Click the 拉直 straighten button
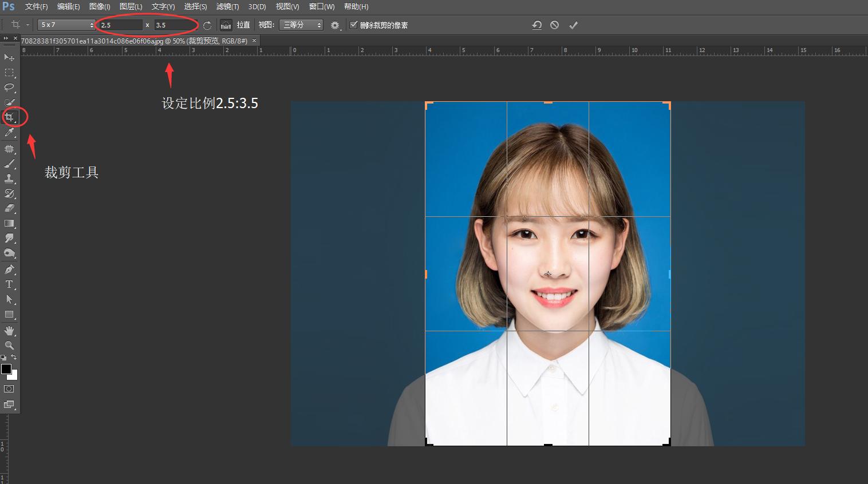This screenshot has width=868, height=484. pyautogui.click(x=242, y=25)
